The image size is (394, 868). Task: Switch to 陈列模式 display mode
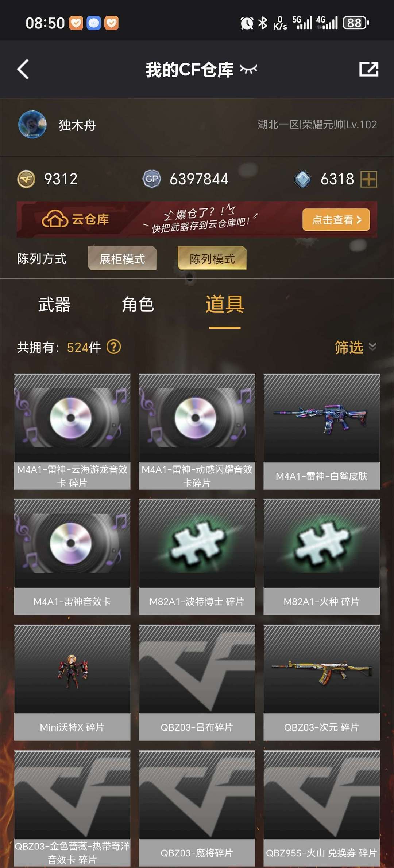coord(212,258)
